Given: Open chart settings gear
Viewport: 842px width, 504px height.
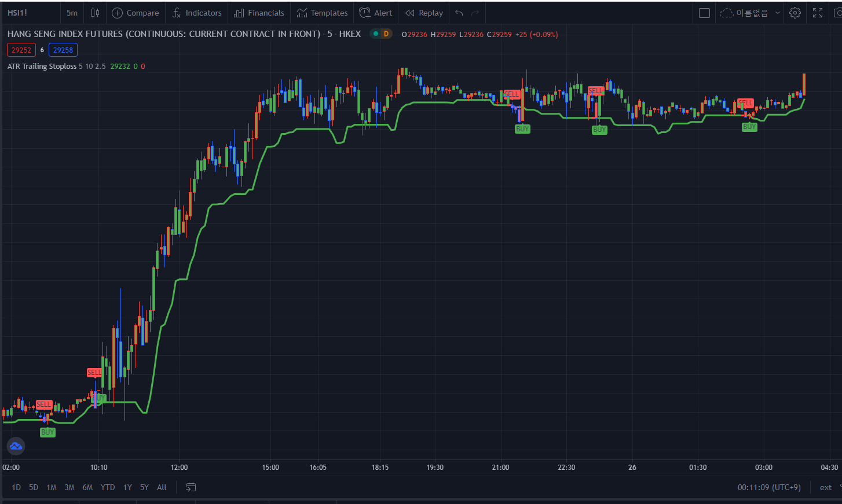Looking at the screenshot, I should 795,13.
